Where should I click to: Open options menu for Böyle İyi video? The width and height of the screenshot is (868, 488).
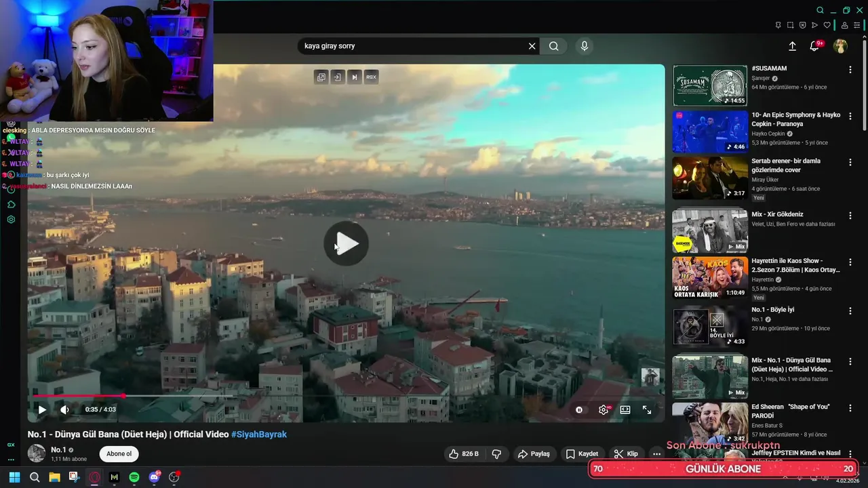click(x=850, y=310)
